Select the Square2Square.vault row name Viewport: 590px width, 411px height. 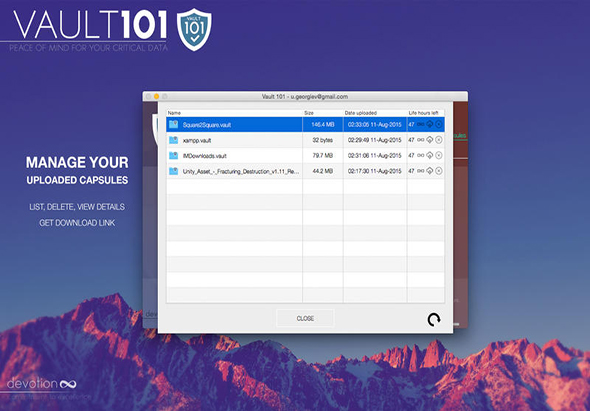tap(207, 125)
